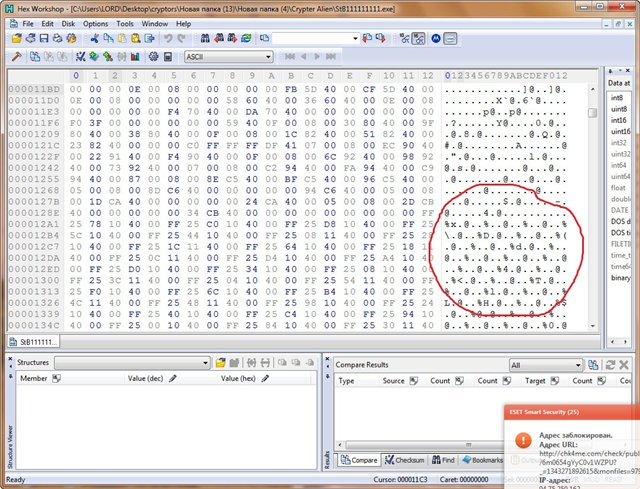The image size is (640, 489).
Task: Toggle sort on Target column header
Action: [554, 381]
